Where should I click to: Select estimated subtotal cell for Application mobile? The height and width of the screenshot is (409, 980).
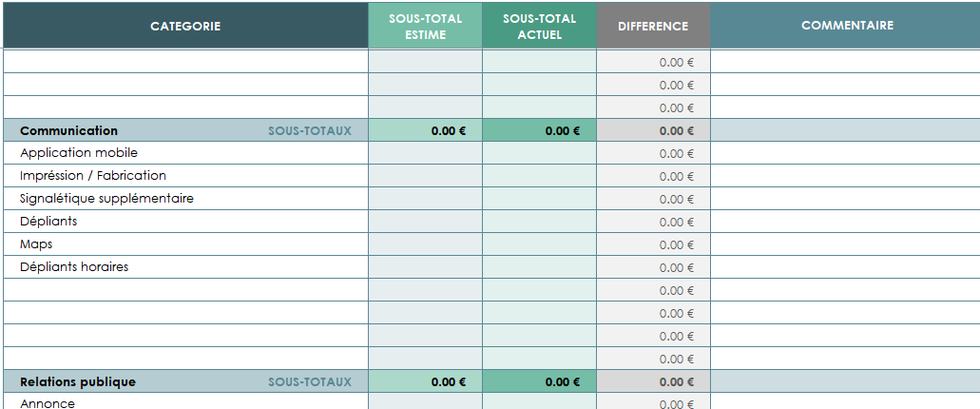425,153
